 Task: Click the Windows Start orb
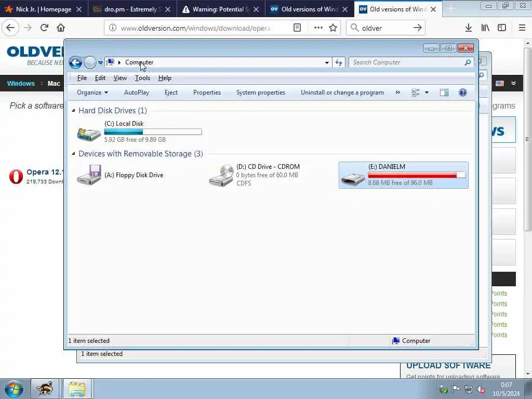[x=14, y=389]
